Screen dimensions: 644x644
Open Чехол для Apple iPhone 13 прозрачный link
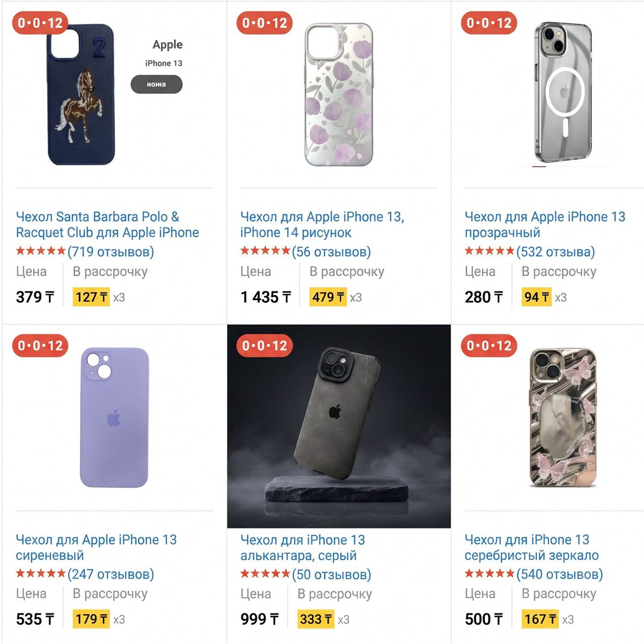pyautogui.click(x=545, y=224)
